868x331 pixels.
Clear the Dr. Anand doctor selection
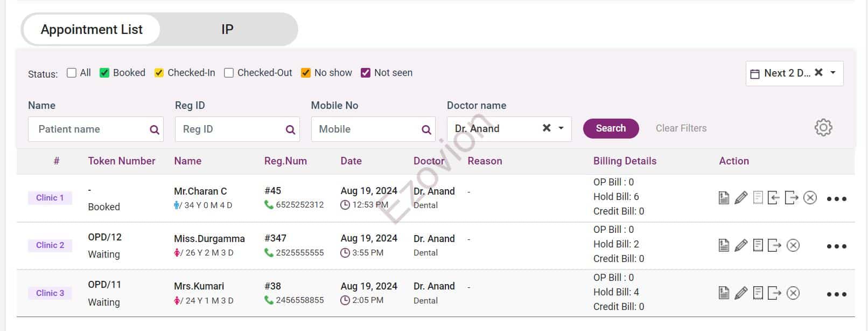[x=547, y=128]
